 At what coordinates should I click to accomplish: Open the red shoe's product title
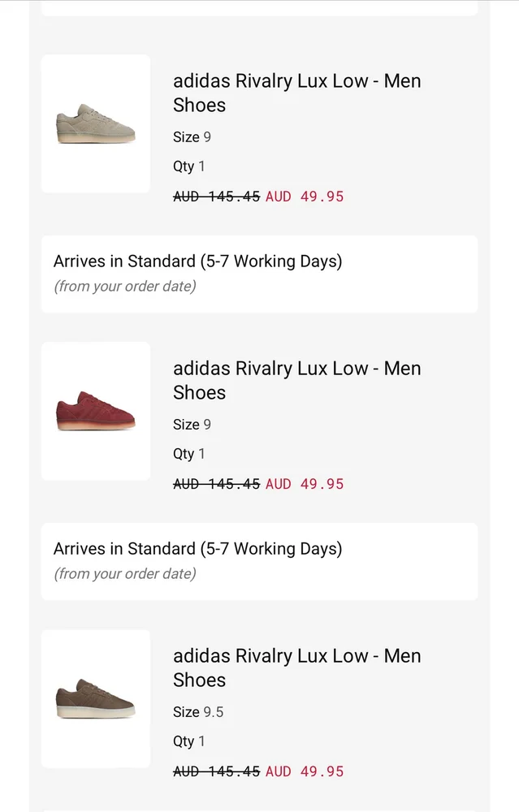pos(296,381)
